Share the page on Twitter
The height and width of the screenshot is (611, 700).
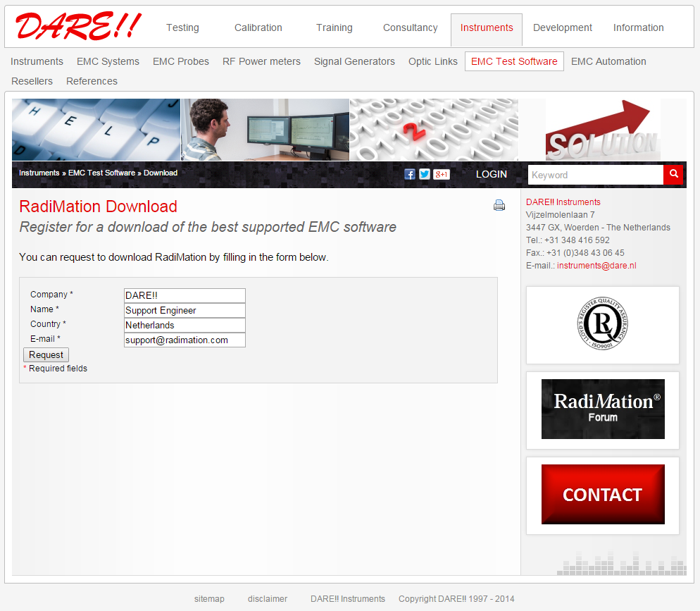(x=425, y=174)
